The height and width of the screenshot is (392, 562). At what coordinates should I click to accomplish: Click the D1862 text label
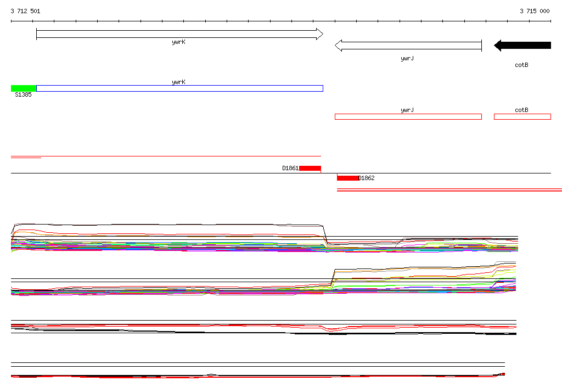coord(367,178)
